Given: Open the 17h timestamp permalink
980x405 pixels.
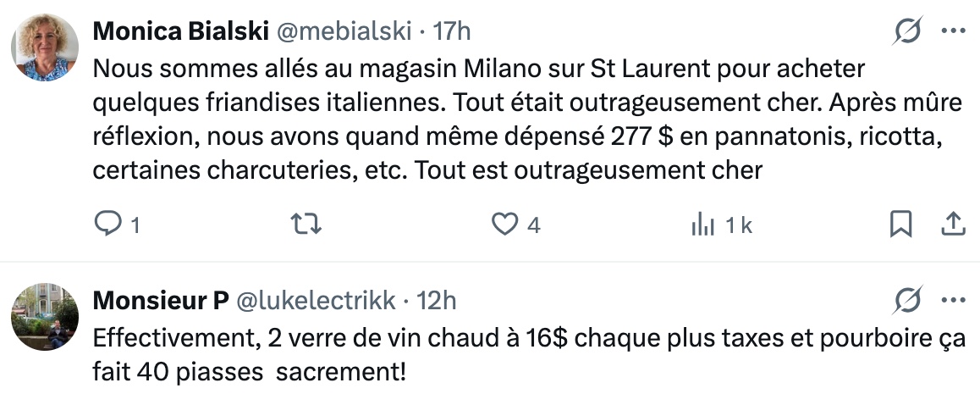Looking at the screenshot, I should (452, 31).
